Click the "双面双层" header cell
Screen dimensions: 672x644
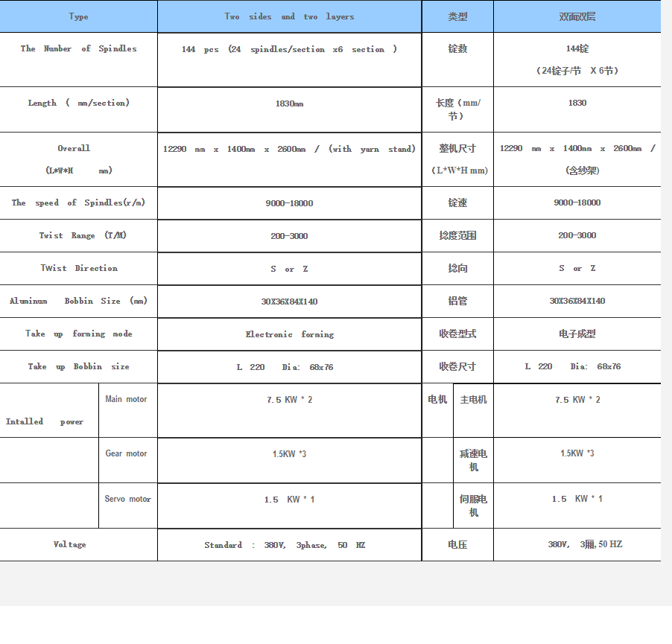pos(577,16)
